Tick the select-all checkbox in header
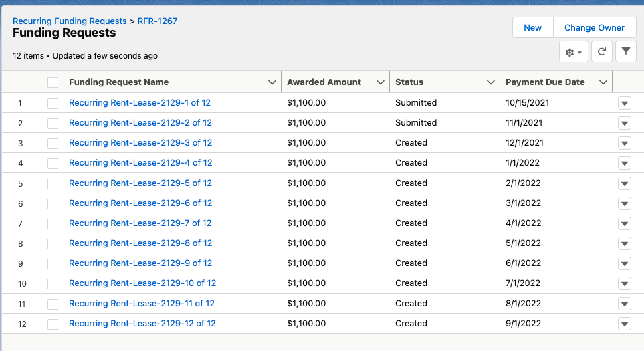This screenshot has height=351, width=644. point(53,82)
